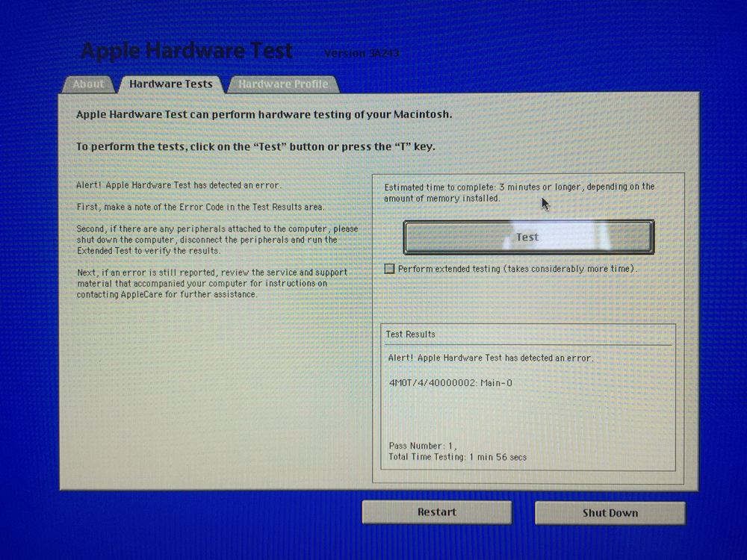Viewport: 747px width, 560px height.
Task: Click 'First, make a note of the Error Code' line
Action: click(x=200, y=207)
